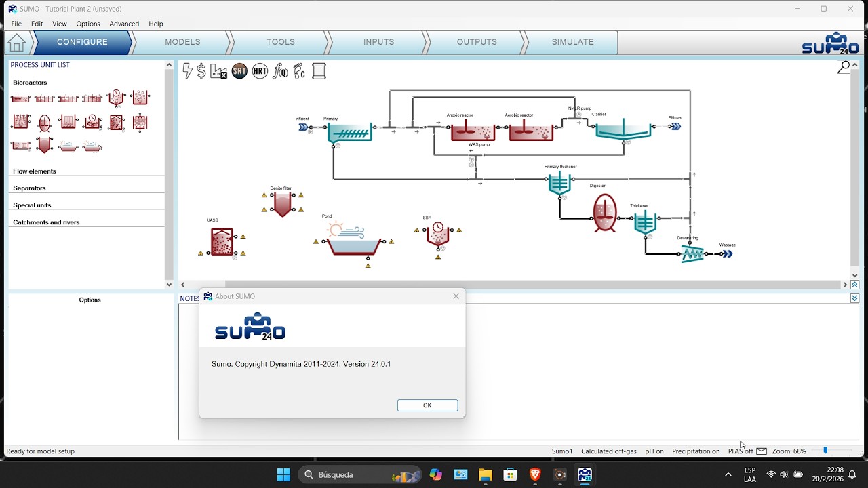This screenshot has width=868, height=488.
Task: Click 'Precipitation on' in the status bar
Action: click(696, 451)
